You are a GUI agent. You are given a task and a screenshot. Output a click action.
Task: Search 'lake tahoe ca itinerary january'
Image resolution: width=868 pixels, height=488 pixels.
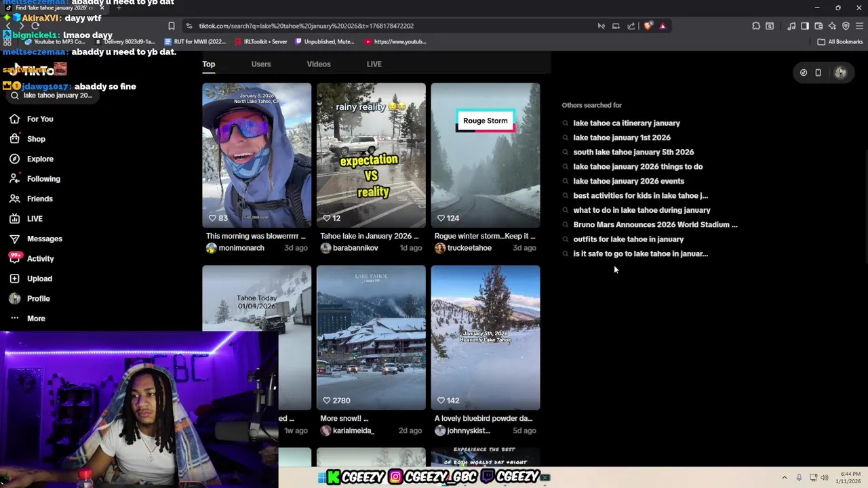point(627,123)
